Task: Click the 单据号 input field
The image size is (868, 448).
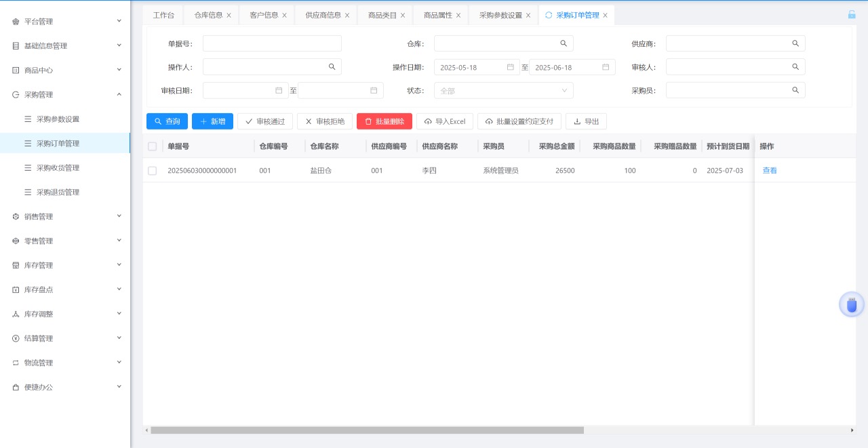Action: 272,43
